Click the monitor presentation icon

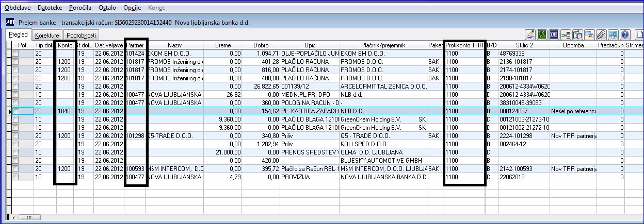pyautogui.click(x=613, y=35)
